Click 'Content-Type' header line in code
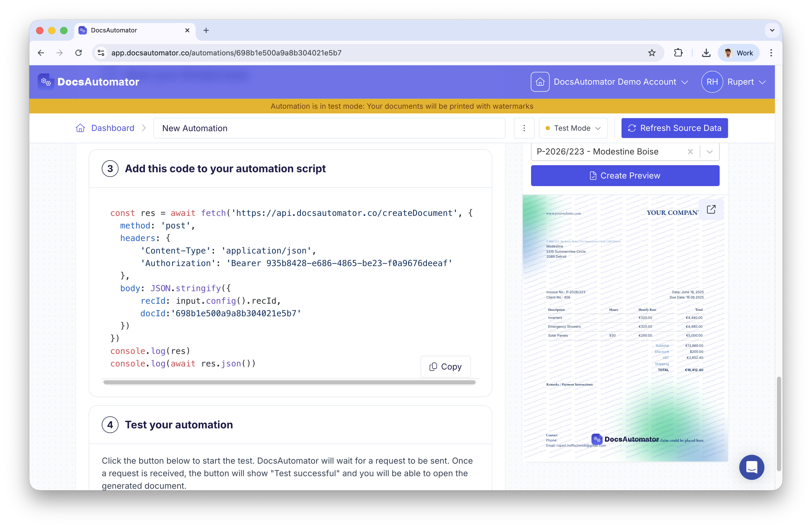Viewport: 812px width, 529px height. [229, 251]
